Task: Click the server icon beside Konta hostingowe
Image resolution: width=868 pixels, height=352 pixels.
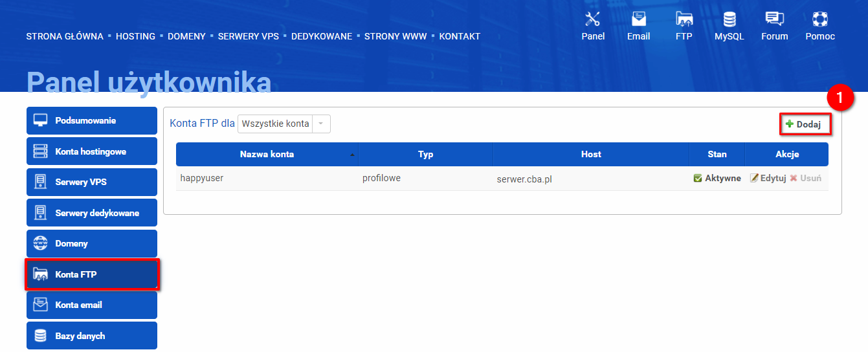Action: (x=41, y=151)
